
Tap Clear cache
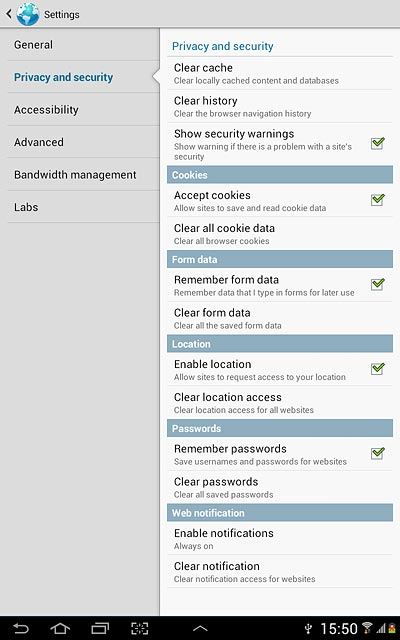pyautogui.click(x=280, y=73)
